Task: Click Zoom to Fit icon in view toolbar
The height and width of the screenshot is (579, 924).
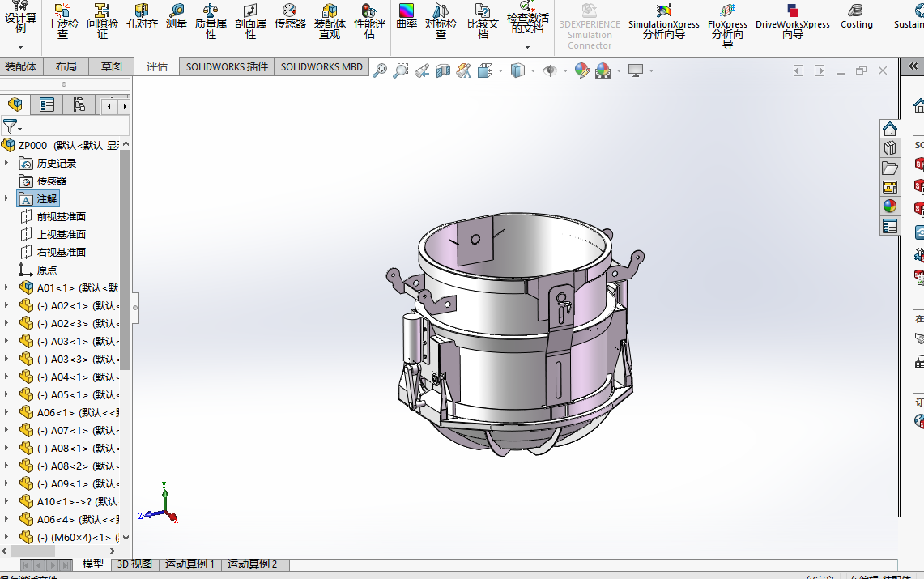Action: click(380, 70)
